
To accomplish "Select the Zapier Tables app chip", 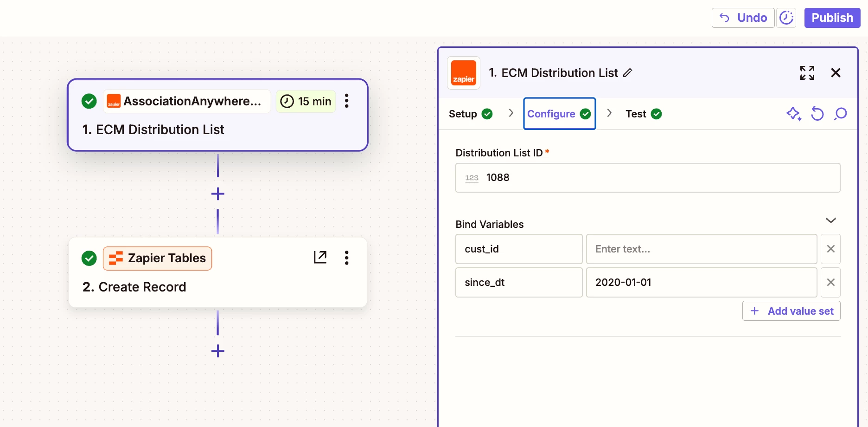I will point(157,259).
